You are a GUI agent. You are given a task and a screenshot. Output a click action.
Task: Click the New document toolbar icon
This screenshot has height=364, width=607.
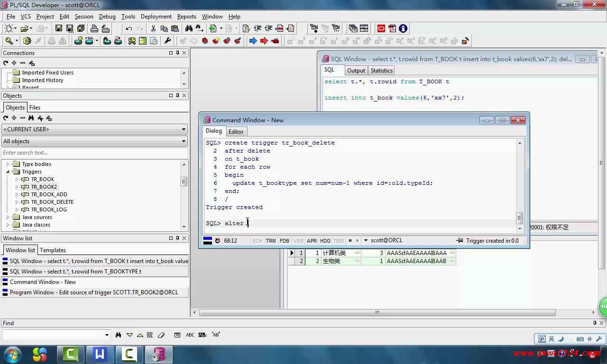click(x=9, y=28)
